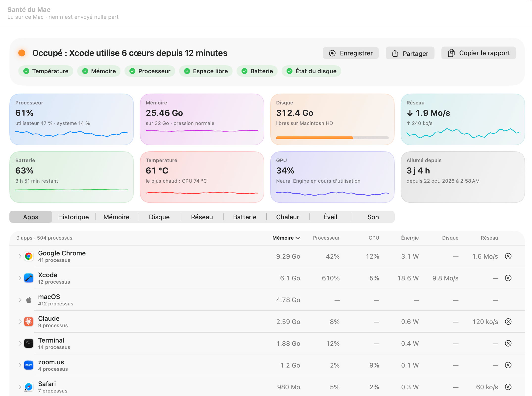Quit Safari using its circled X
This screenshot has height=396, width=532.
point(508,387)
